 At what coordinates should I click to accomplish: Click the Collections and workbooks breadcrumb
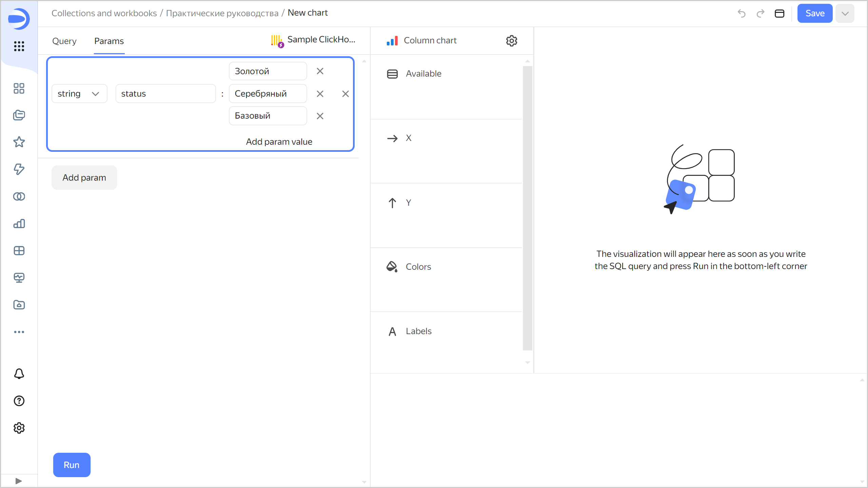tap(103, 13)
